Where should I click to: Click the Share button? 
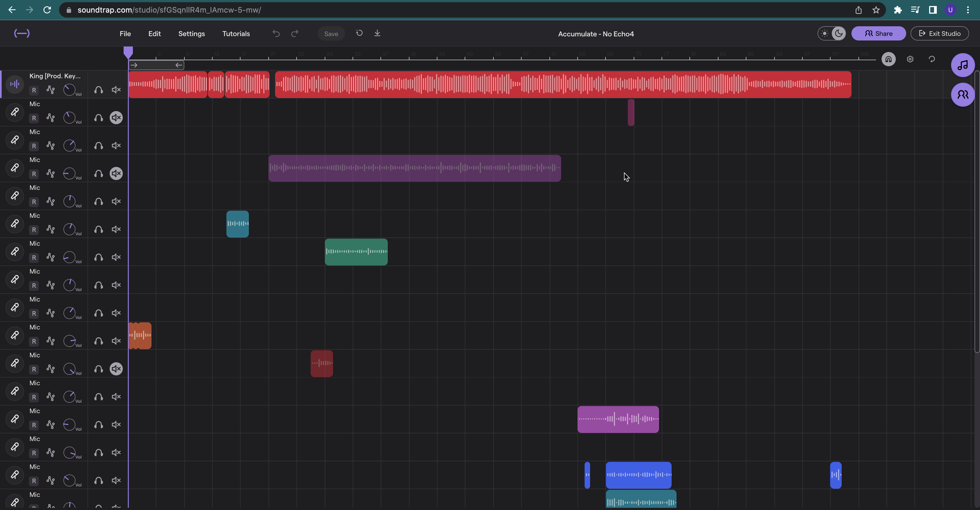[879, 33]
